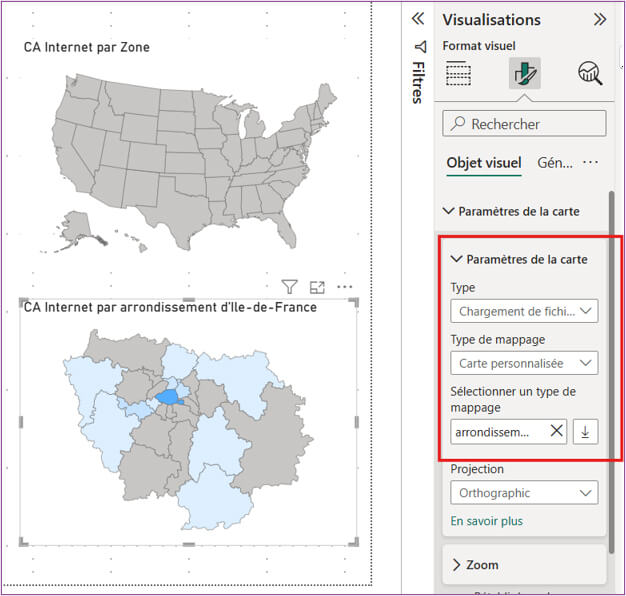Switch to the Gén... tab
The image size is (626, 596).
(x=555, y=163)
